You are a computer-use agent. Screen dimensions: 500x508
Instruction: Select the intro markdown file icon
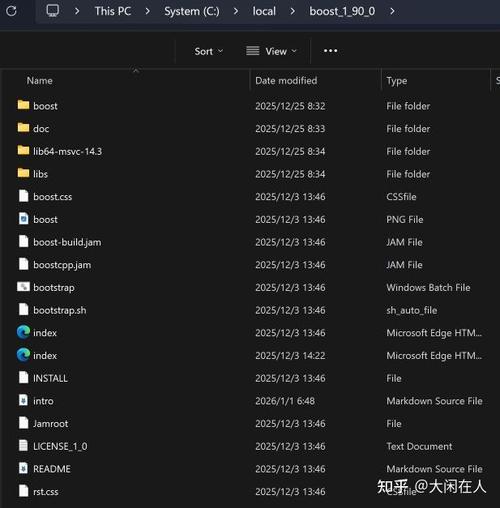pyautogui.click(x=23, y=400)
